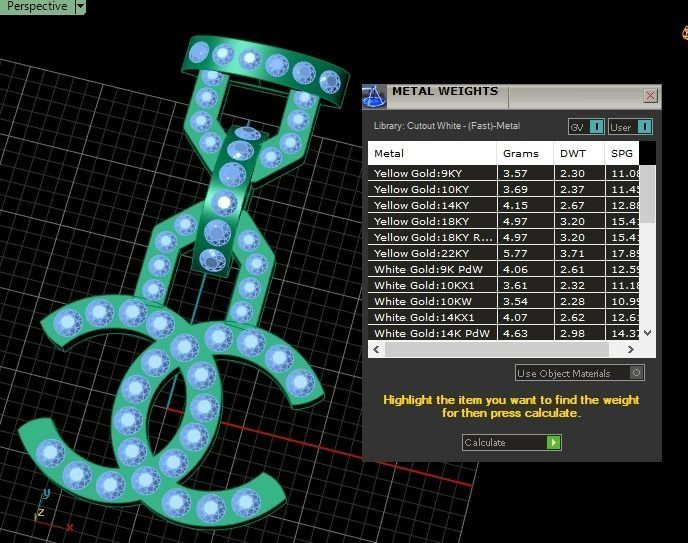This screenshot has height=543, width=688.
Task: Click the right arrow of horizontal scrollbar
Action: click(631, 350)
